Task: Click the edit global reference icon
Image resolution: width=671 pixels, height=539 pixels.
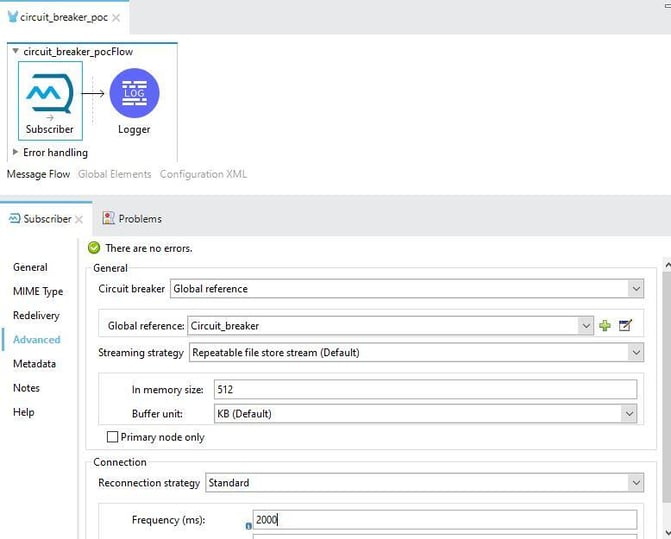Action: (x=625, y=326)
